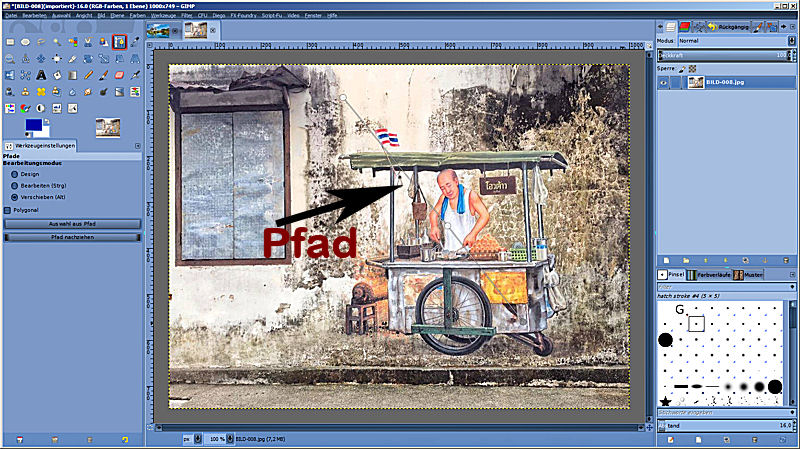The height and width of the screenshot is (449, 800).
Task: Toggle lock pixels brush icon next to Sperre
Action: [x=682, y=68]
